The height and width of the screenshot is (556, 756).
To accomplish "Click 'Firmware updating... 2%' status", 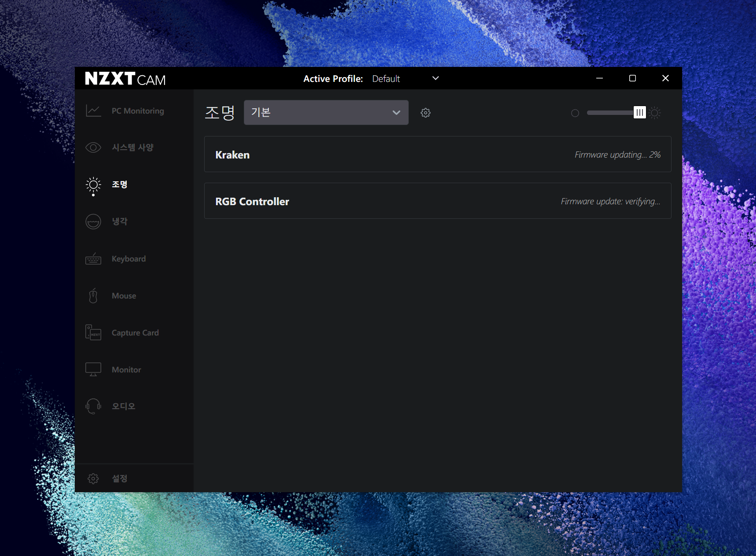I will 617,155.
